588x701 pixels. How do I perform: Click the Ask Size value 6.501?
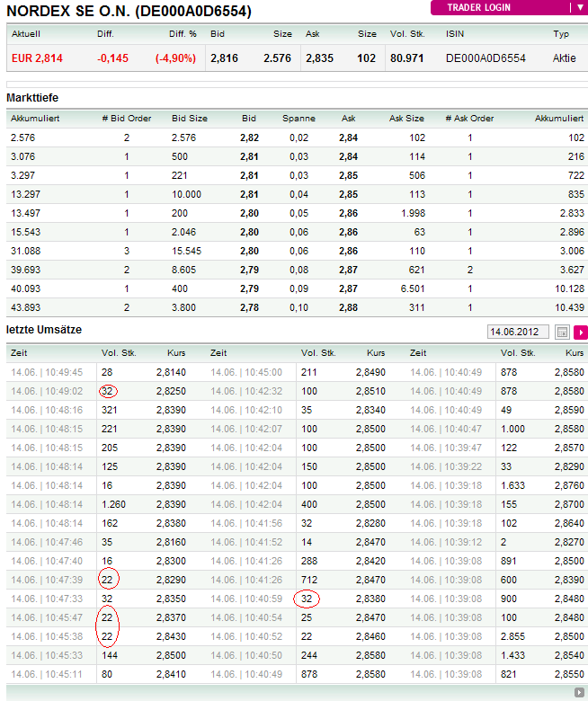[413, 288]
